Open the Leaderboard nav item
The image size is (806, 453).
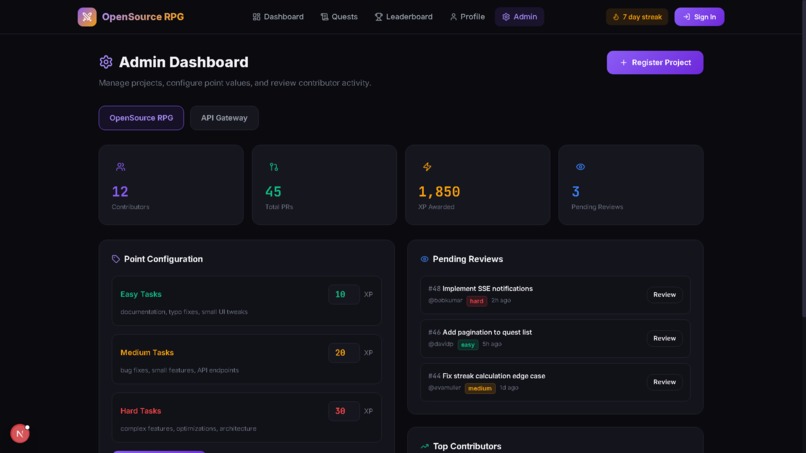click(404, 17)
